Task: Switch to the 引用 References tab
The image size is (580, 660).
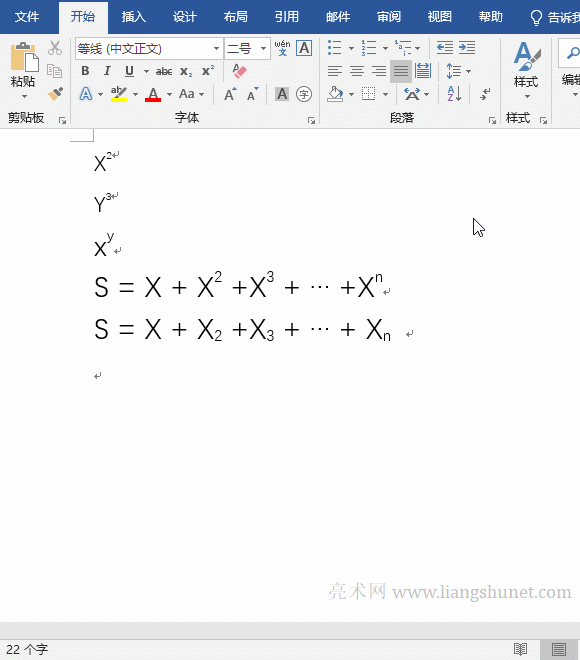Action: (x=287, y=17)
